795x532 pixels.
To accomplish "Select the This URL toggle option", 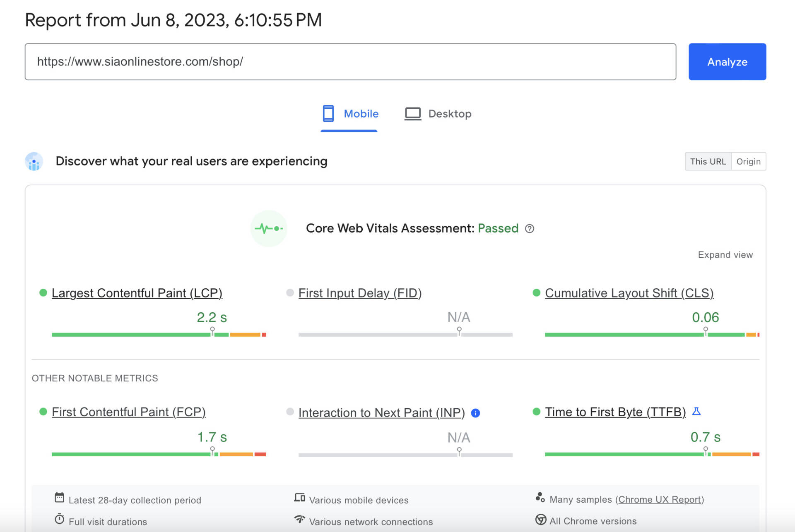I will 708,161.
